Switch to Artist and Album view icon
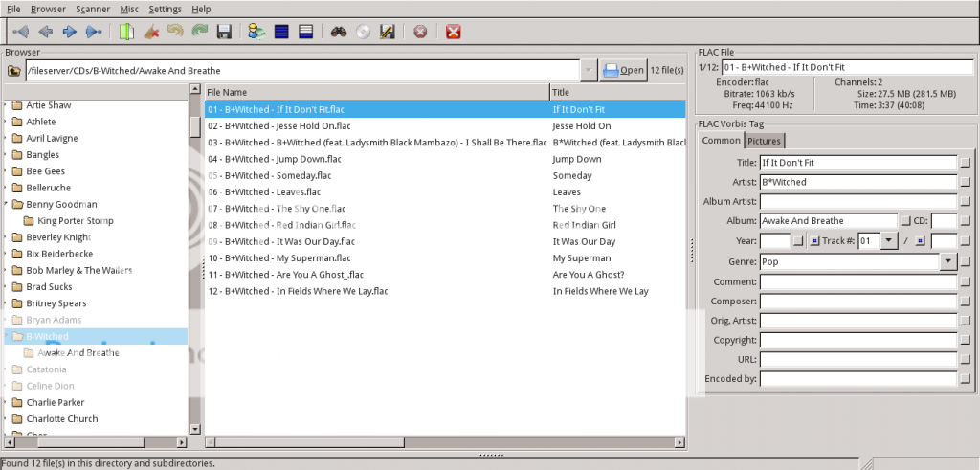The width and height of the screenshot is (980, 470). coord(256,32)
